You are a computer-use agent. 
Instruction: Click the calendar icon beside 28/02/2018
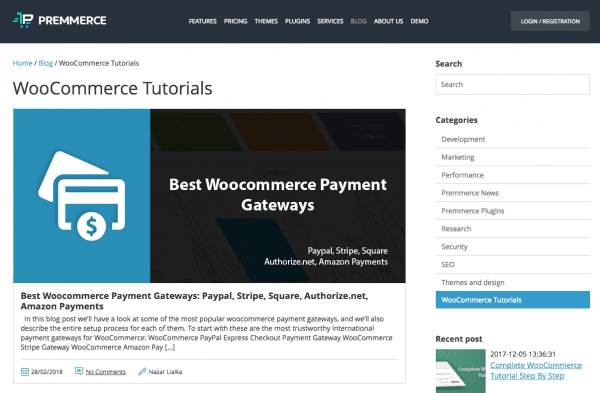tap(25, 372)
